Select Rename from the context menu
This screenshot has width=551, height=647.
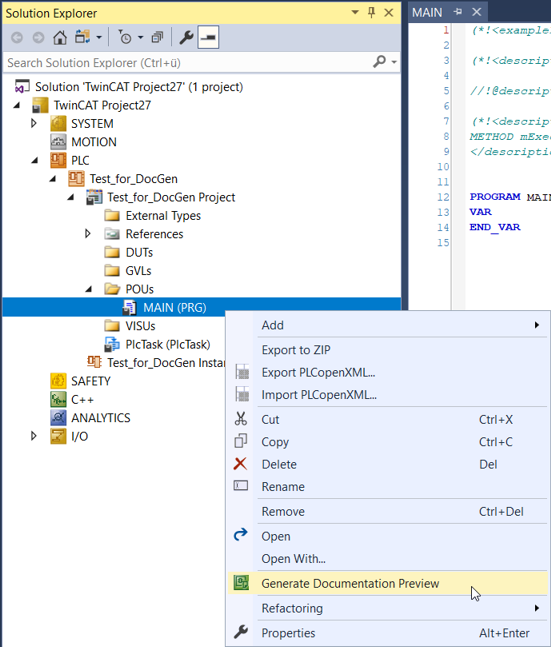pos(388,486)
